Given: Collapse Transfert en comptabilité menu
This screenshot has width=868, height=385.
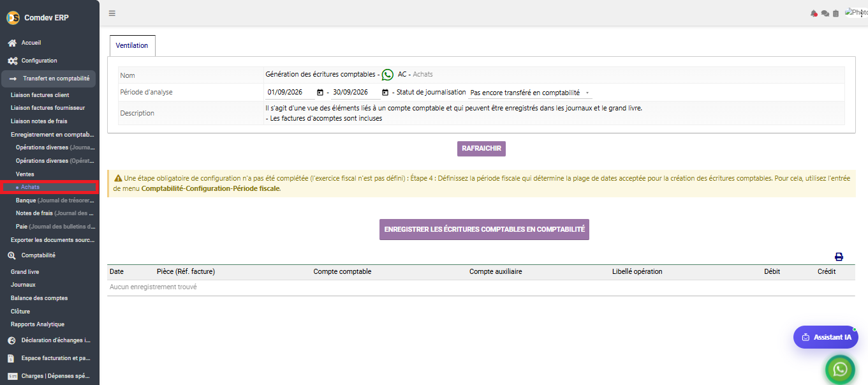Looking at the screenshot, I should point(49,79).
